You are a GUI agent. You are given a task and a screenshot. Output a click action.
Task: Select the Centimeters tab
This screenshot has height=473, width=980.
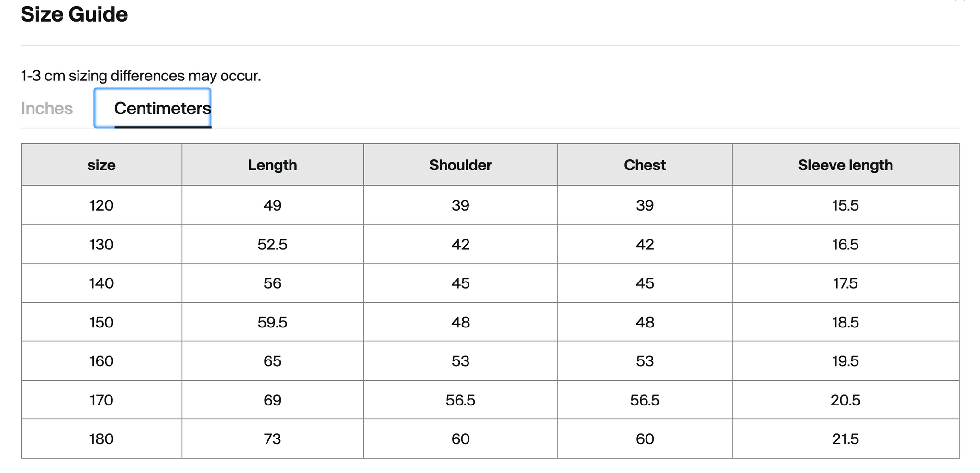point(153,108)
